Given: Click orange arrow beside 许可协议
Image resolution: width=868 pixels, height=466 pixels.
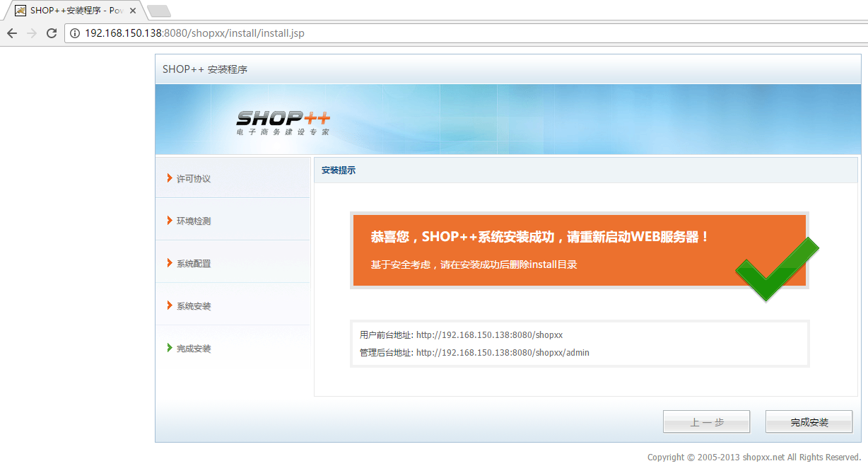Looking at the screenshot, I should pos(170,178).
